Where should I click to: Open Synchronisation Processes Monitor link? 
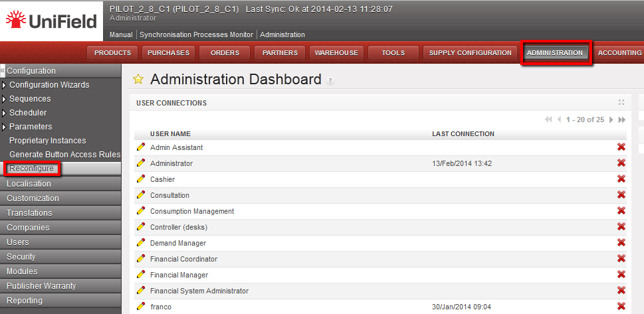pos(197,35)
